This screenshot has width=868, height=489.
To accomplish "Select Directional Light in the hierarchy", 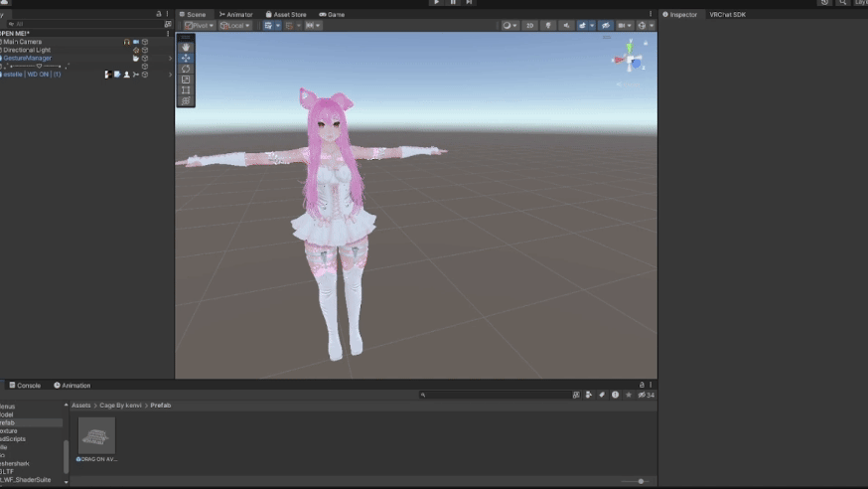I will (27, 50).
